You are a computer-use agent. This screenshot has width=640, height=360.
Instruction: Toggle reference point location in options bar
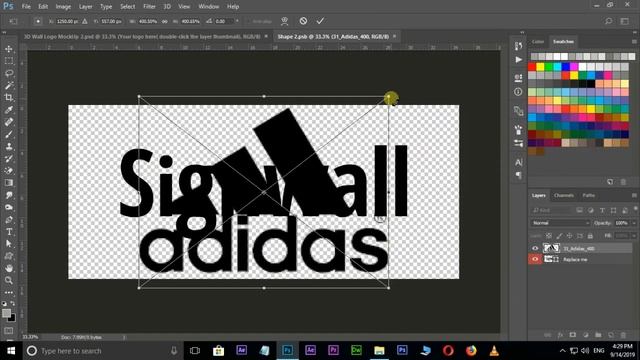[x=38, y=21]
